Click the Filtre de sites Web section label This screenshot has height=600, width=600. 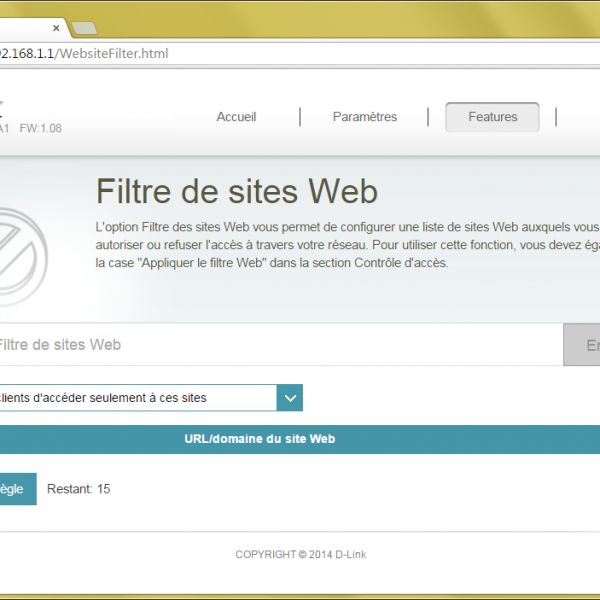point(58,345)
